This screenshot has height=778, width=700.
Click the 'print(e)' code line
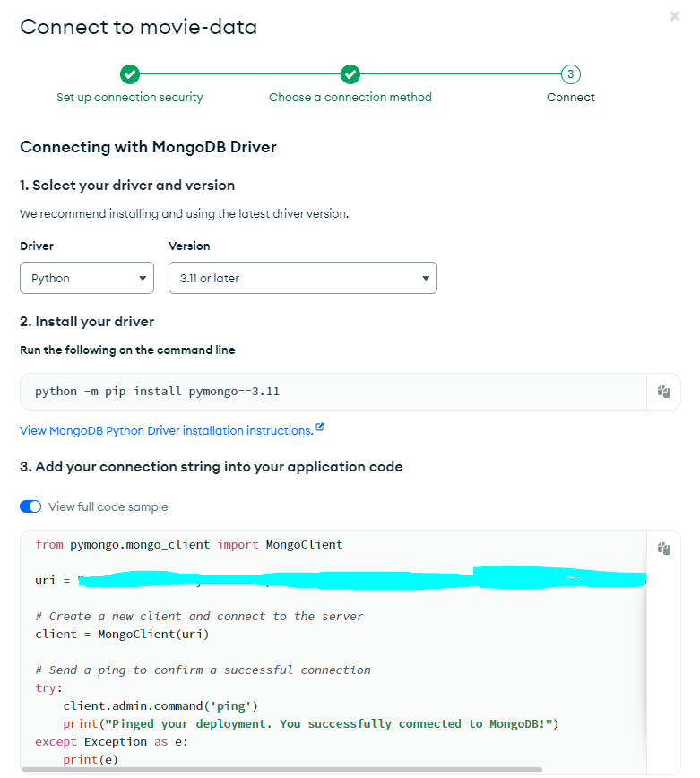[x=91, y=760]
